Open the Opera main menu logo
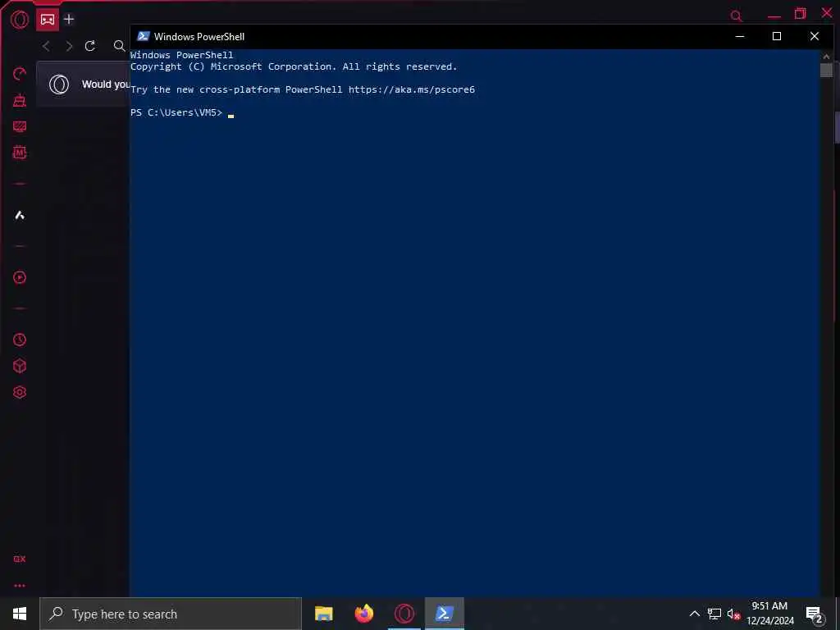840x630 pixels. 20,20
